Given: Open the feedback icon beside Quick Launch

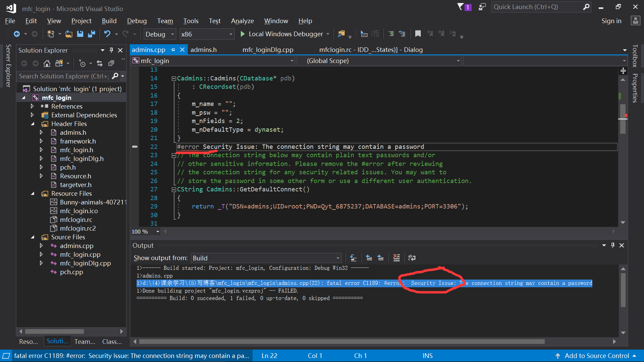Looking at the screenshot, I should coord(482,7).
